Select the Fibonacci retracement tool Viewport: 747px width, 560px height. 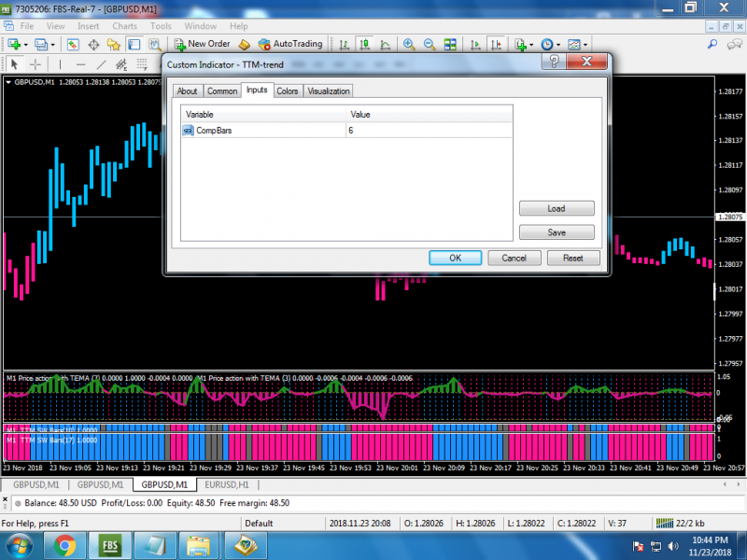142,63
